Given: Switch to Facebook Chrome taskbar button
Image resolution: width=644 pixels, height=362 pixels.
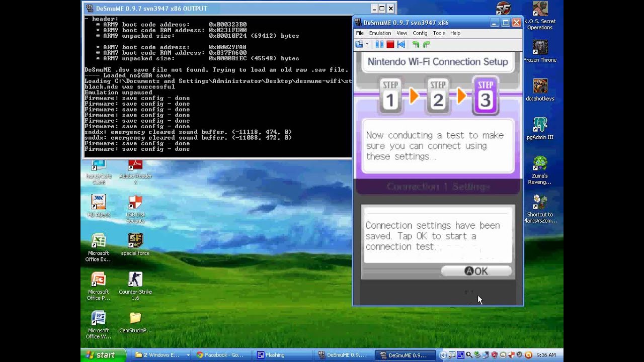Looking at the screenshot, I should [222, 355].
